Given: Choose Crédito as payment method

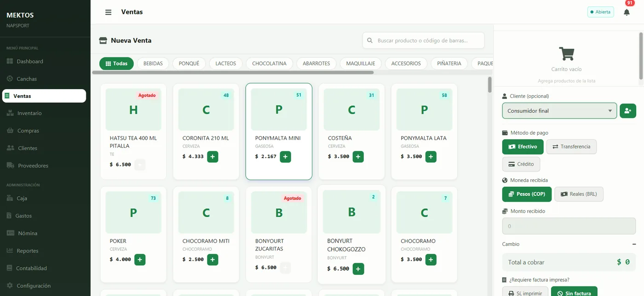Looking at the screenshot, I should click(x=521, y=164).
